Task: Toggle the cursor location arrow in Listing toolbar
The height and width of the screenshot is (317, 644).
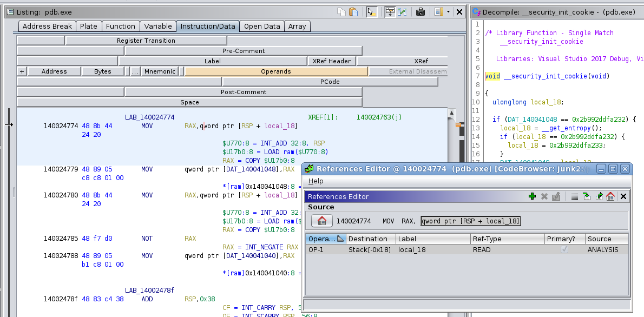Action: click(372, 11)
